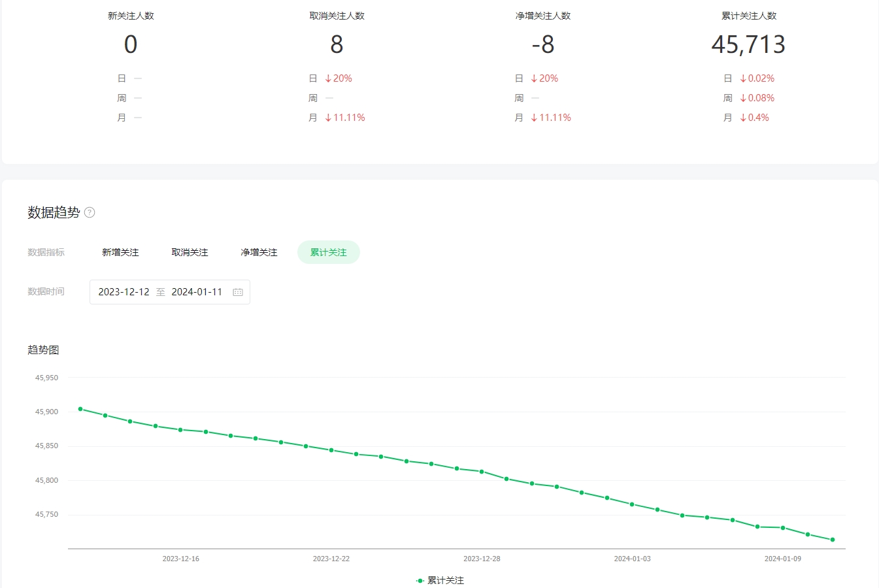
Task: Click the 2024-01-03 x-axis label
Action: 633,559
